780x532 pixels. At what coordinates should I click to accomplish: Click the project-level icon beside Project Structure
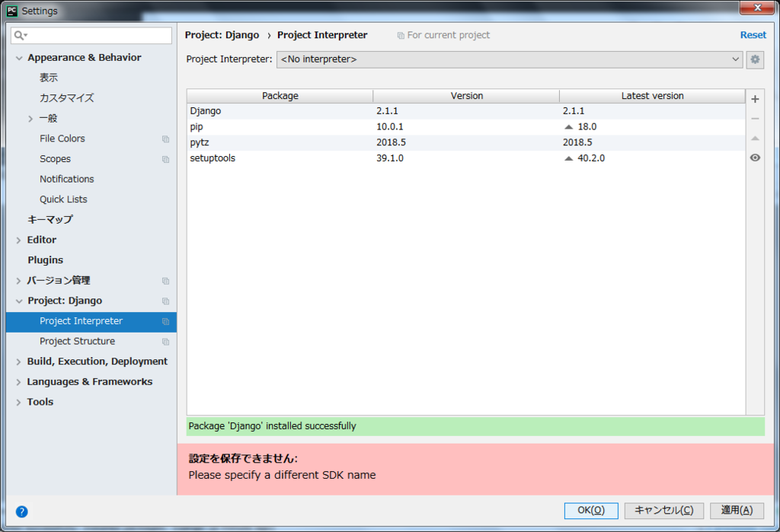[x=165, y=342]
